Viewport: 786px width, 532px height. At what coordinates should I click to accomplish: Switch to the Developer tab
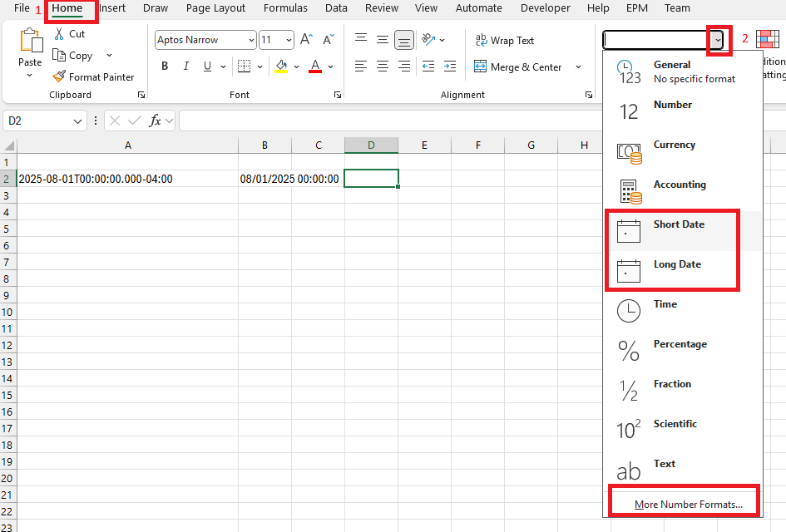coord(546,8)
